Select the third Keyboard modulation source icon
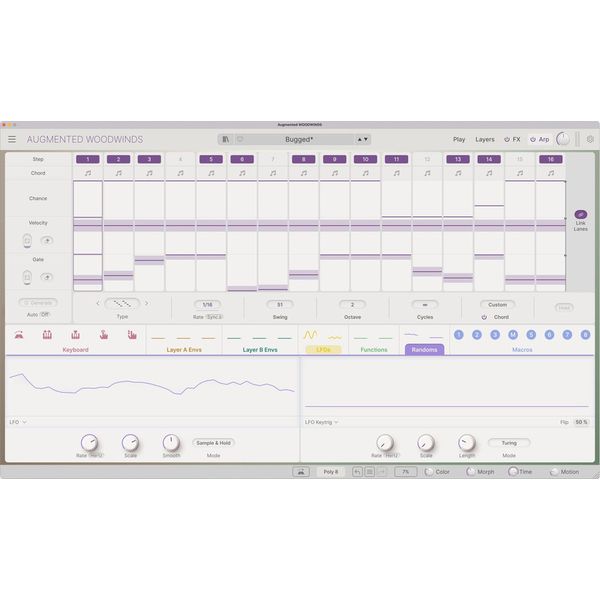This screenshot has width=600, height=600. click(75, 335)
